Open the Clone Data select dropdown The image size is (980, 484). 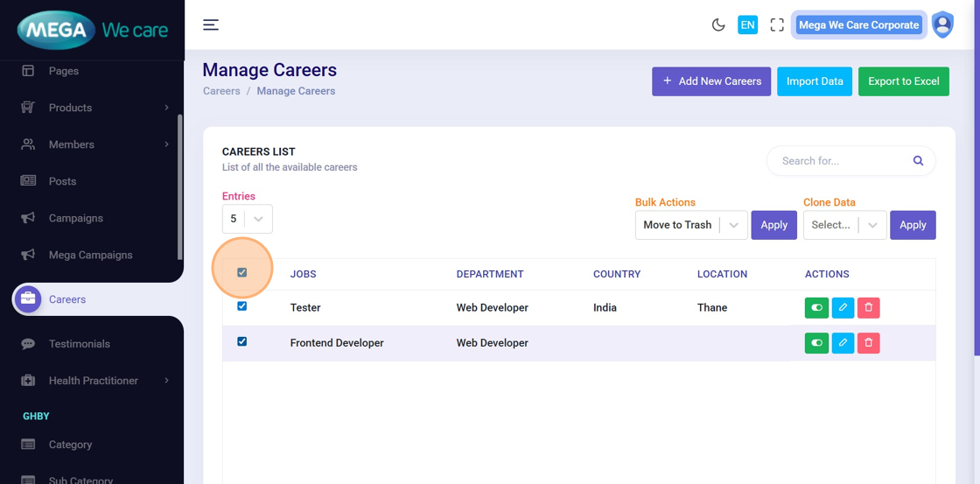844,225
